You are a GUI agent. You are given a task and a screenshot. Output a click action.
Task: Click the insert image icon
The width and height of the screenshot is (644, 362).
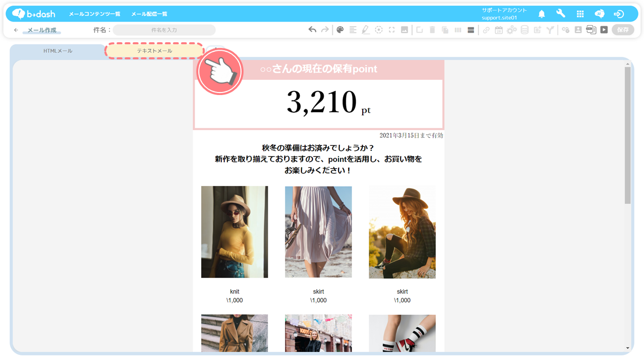tap(405, 30)
